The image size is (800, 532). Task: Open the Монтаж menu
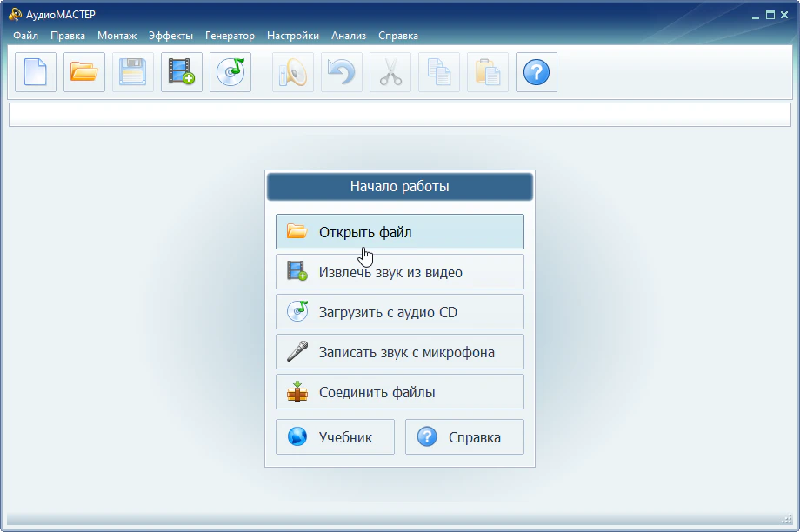(x=117, y=36)
